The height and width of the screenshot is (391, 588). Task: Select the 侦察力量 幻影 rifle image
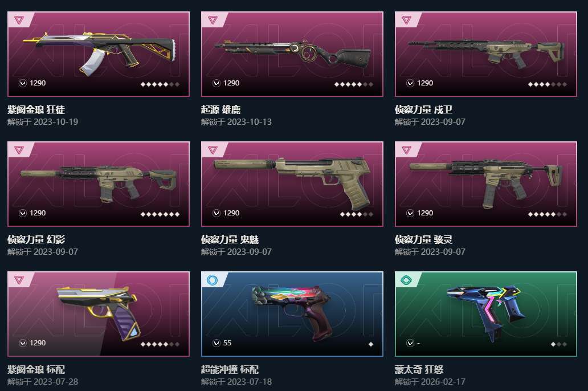pos(99,183)
